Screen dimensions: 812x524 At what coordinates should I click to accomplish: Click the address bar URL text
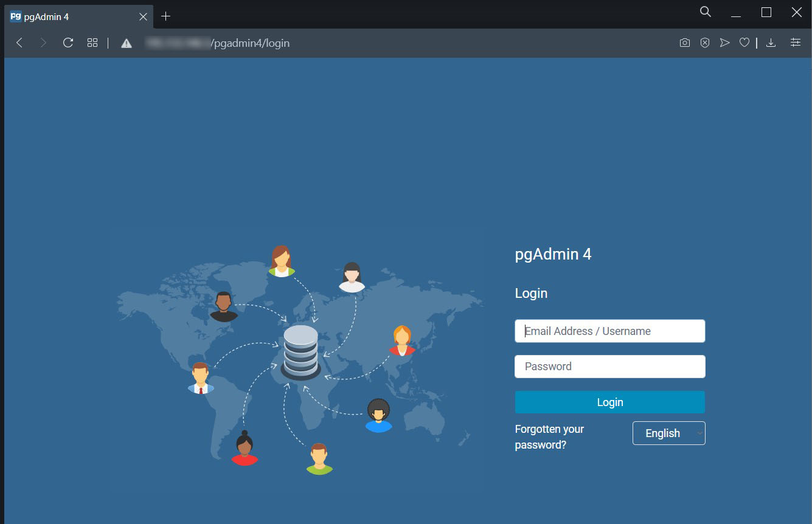coord(249,43)
